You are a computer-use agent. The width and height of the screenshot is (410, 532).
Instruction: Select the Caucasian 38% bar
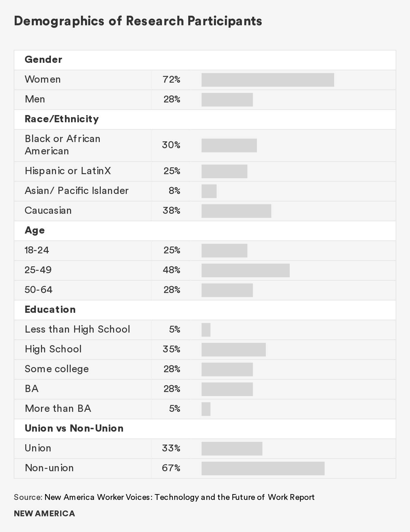tap(236, 211)
